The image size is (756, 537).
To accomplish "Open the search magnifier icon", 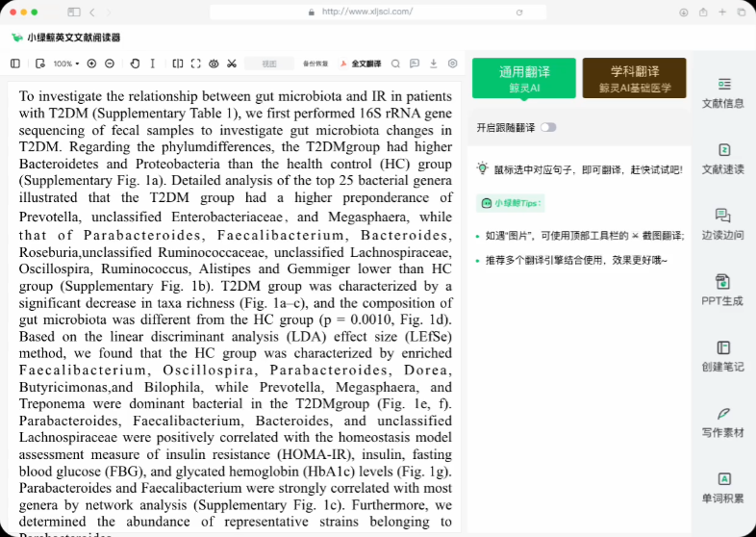I will click(x=395, y=64).
